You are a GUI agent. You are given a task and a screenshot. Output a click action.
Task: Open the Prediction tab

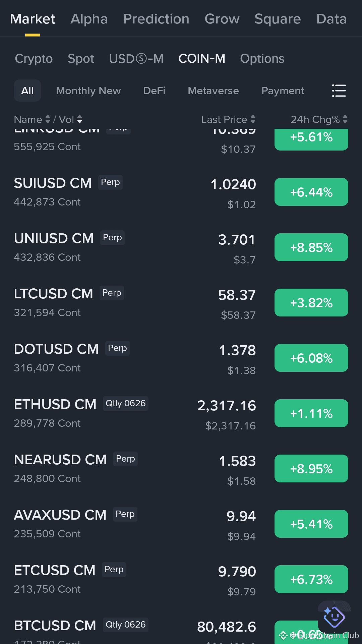(156, 19)
